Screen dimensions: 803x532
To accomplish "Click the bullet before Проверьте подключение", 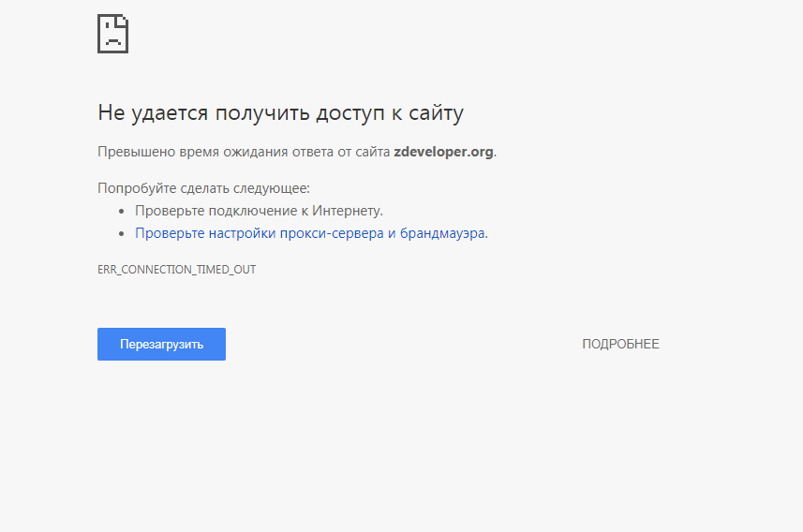I will click(122, 212).
